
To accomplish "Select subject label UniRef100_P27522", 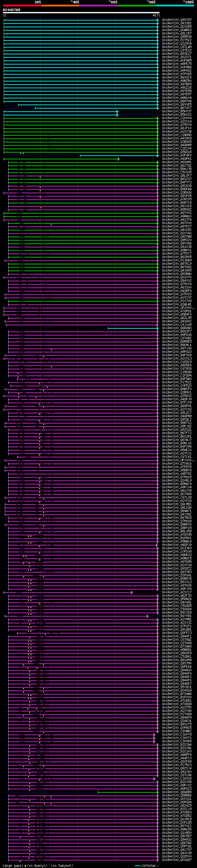I will [176, 40].
